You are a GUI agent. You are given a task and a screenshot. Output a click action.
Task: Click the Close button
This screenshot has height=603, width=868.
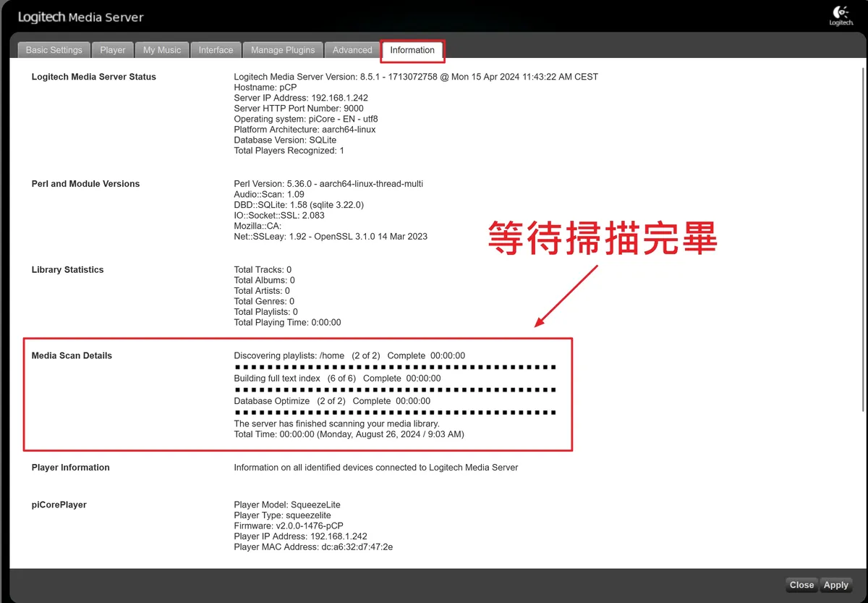pos(801,585)
